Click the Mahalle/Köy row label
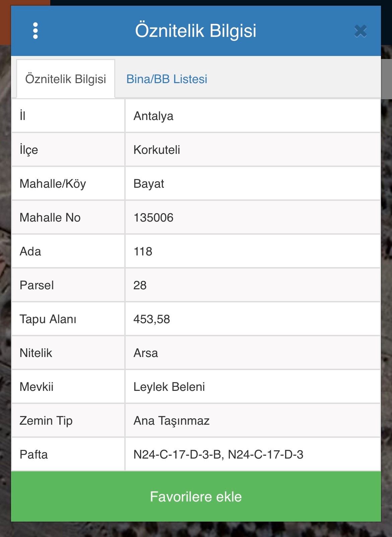 tap(53, 184)
